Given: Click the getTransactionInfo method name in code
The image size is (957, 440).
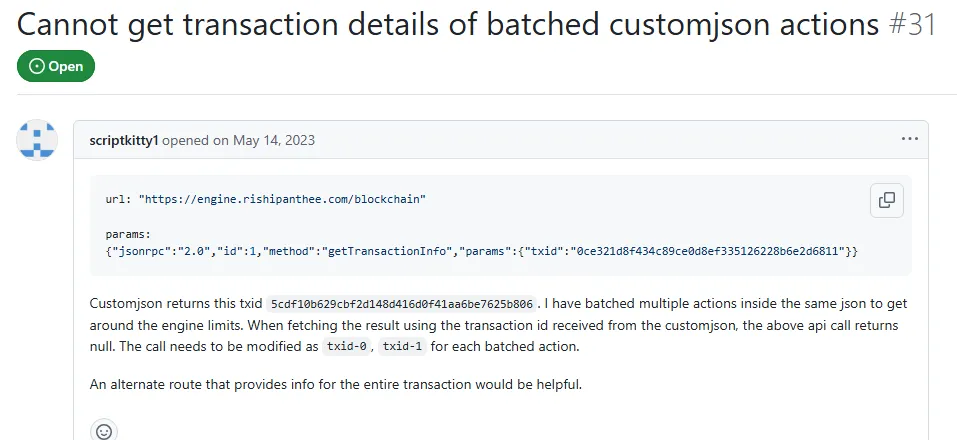Looking at the screenshot, I should click(387, 251).
